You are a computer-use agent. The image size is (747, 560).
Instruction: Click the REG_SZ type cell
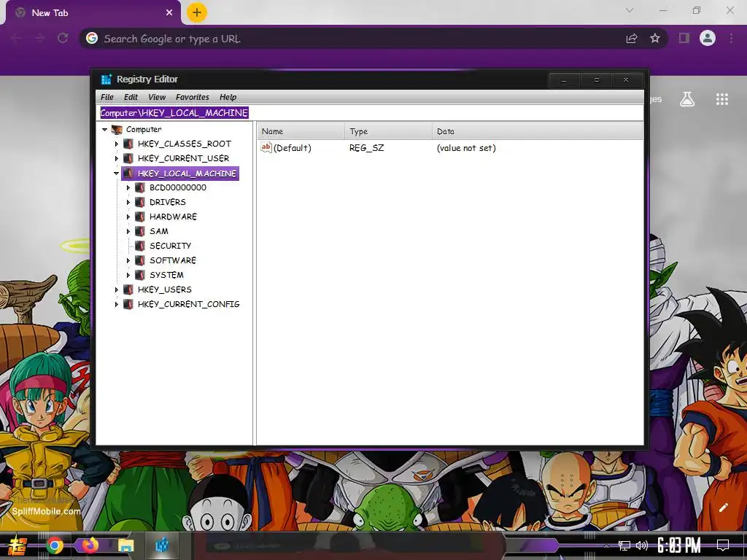pos(366,148)
